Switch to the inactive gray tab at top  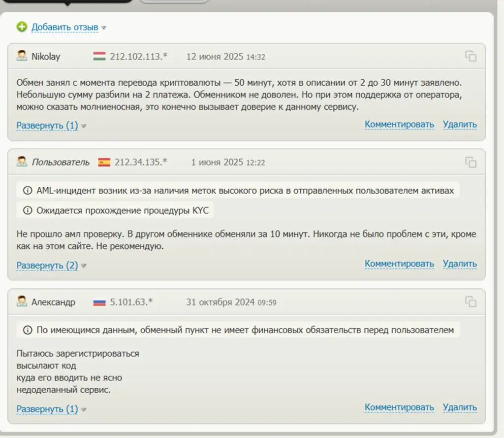174,1
